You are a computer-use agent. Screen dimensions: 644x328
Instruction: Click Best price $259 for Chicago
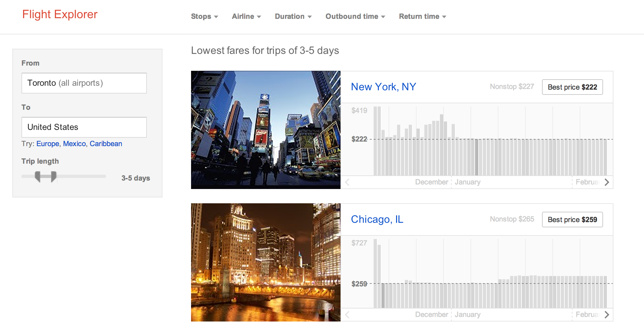[572, 220]
